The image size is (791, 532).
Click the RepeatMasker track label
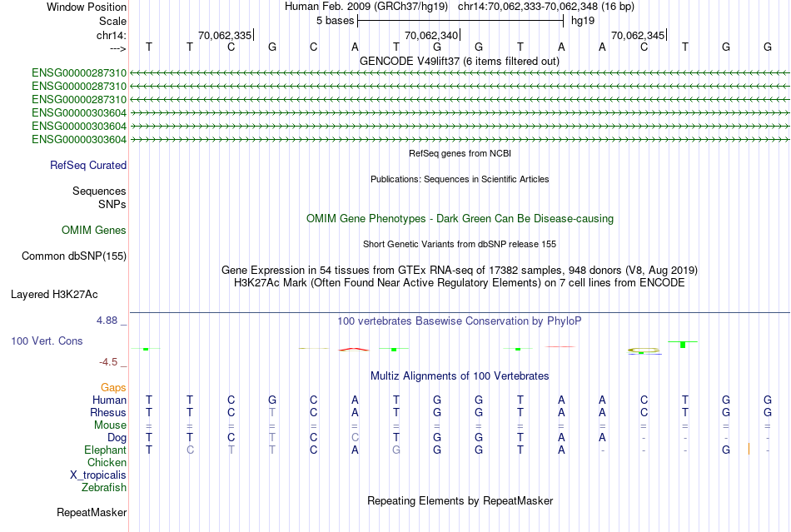[x=92, y=513]
